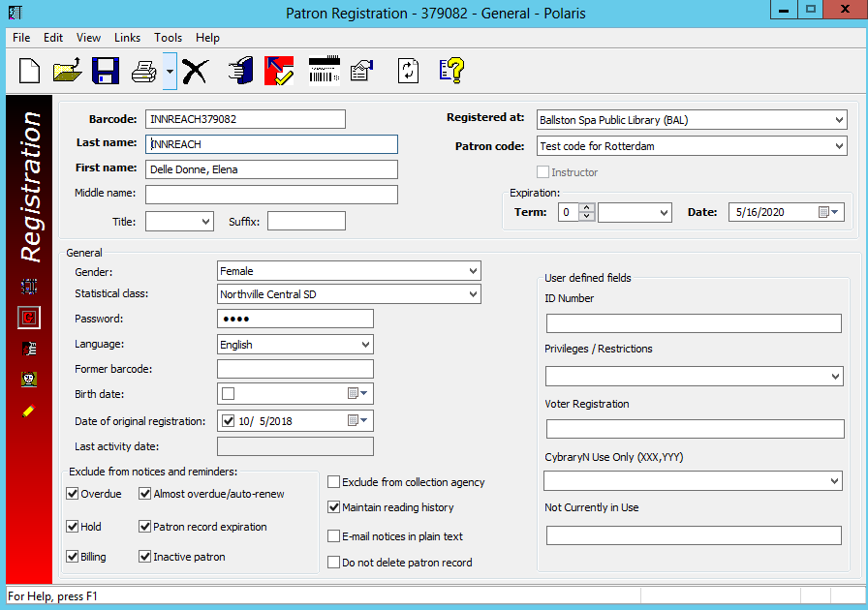Click the New document toolbar icon
Image resolution: width=868 pixels, height=610 pixels.
click(30, 71)
